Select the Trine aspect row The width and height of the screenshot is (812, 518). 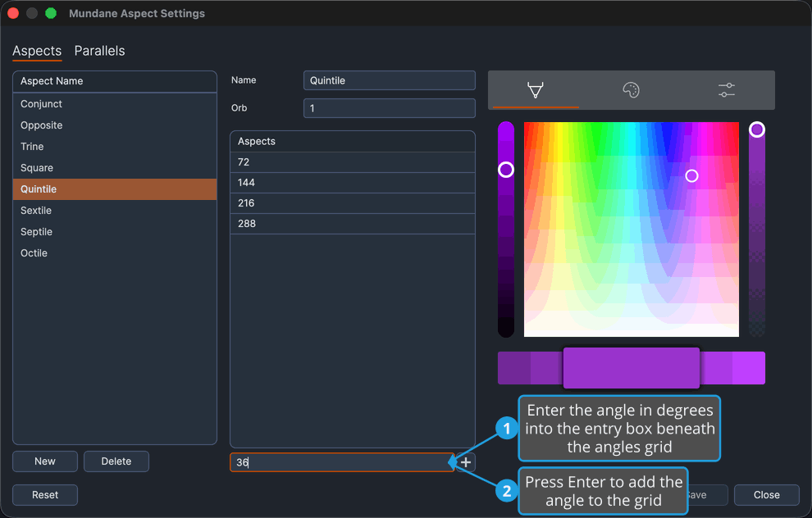coord(115,147)
